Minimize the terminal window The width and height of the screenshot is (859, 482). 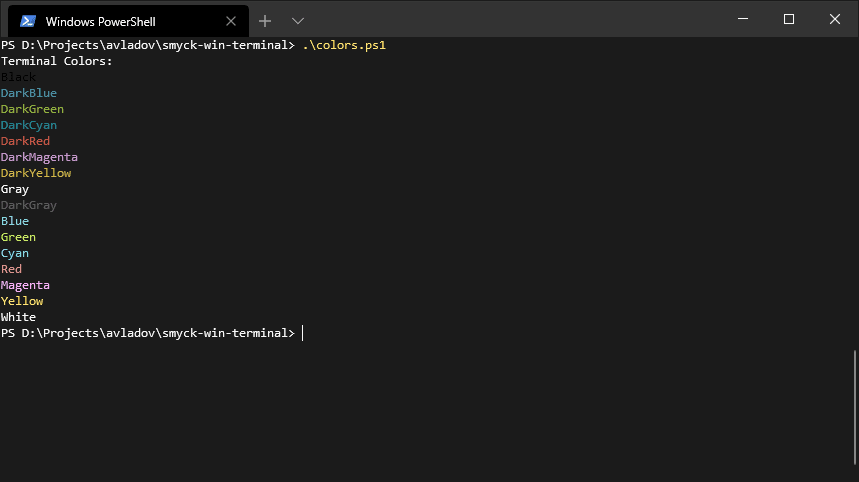point(743,19)
